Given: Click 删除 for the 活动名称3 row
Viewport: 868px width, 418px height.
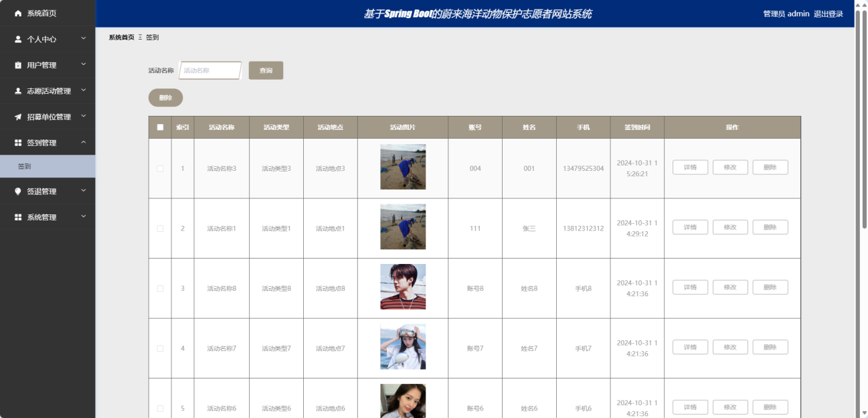Looking at the screenshot, I should coord(770,167).
